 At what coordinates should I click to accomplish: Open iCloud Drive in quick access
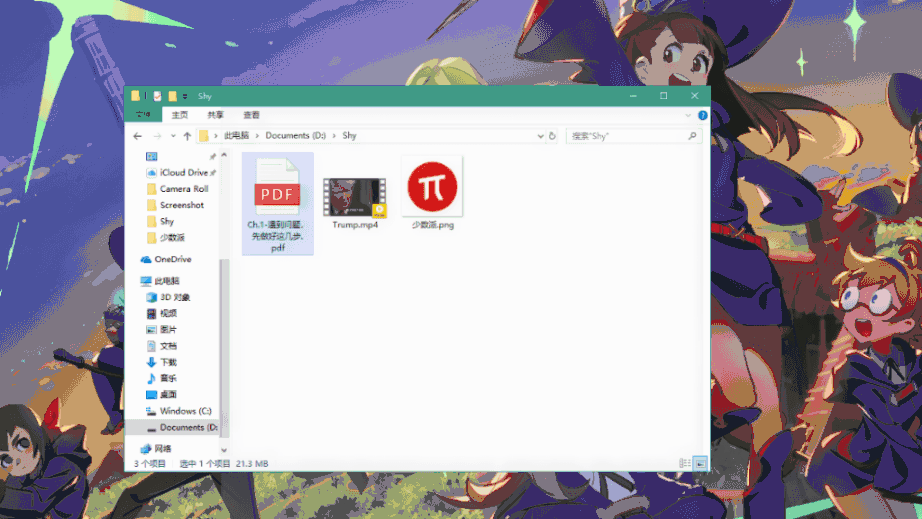[183, 173]
